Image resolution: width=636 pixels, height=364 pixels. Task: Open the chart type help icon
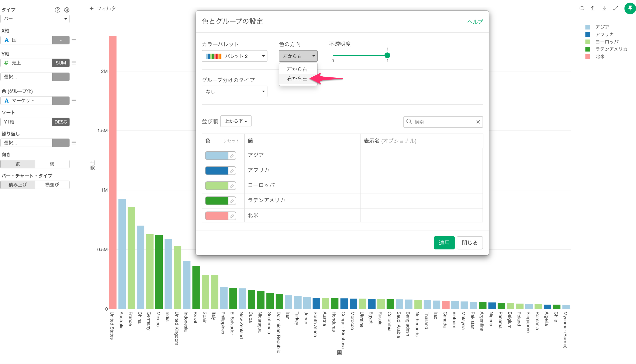click(x=58, y=10)
